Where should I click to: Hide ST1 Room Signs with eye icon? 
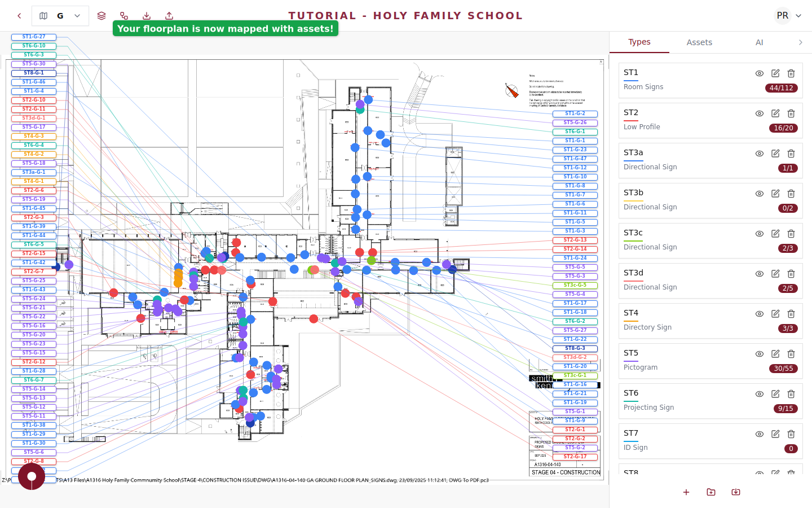pos(760,73)
